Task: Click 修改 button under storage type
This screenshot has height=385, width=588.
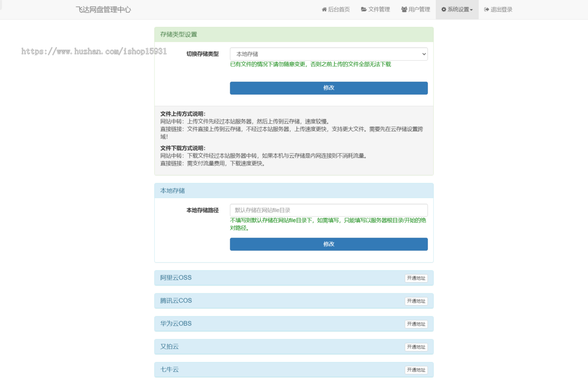Action: tap(328, 88)
